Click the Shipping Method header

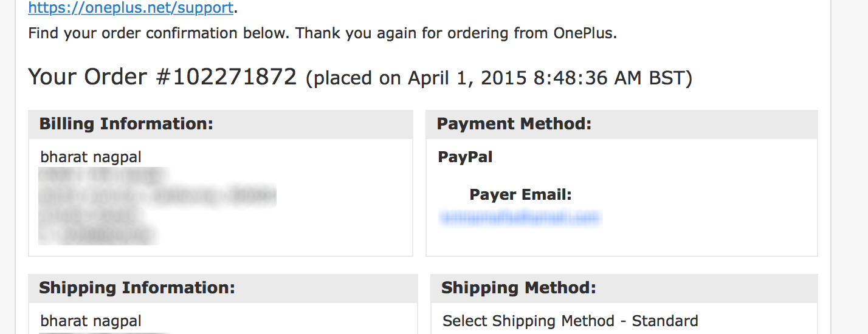[x=518, y=288]
